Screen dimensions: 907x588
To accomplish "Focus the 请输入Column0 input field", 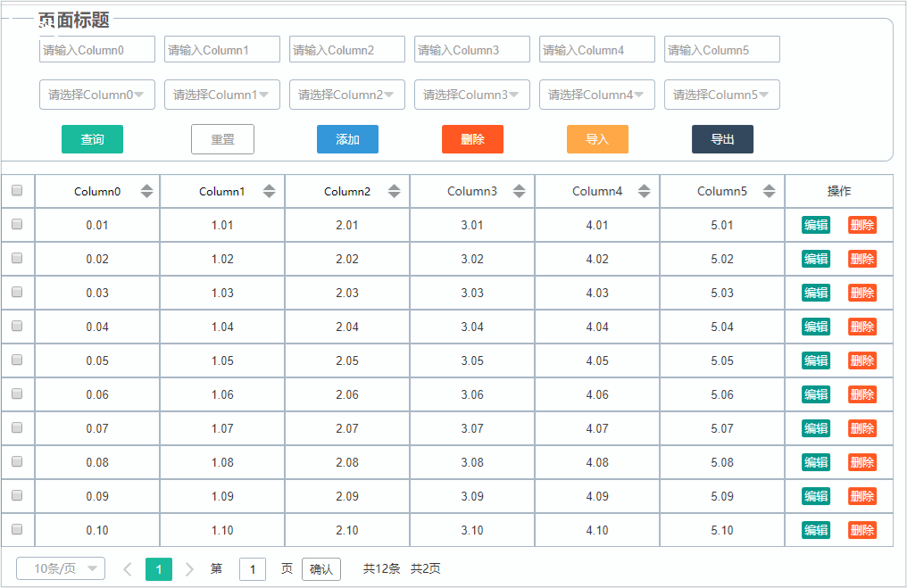I will pos(97,49).
